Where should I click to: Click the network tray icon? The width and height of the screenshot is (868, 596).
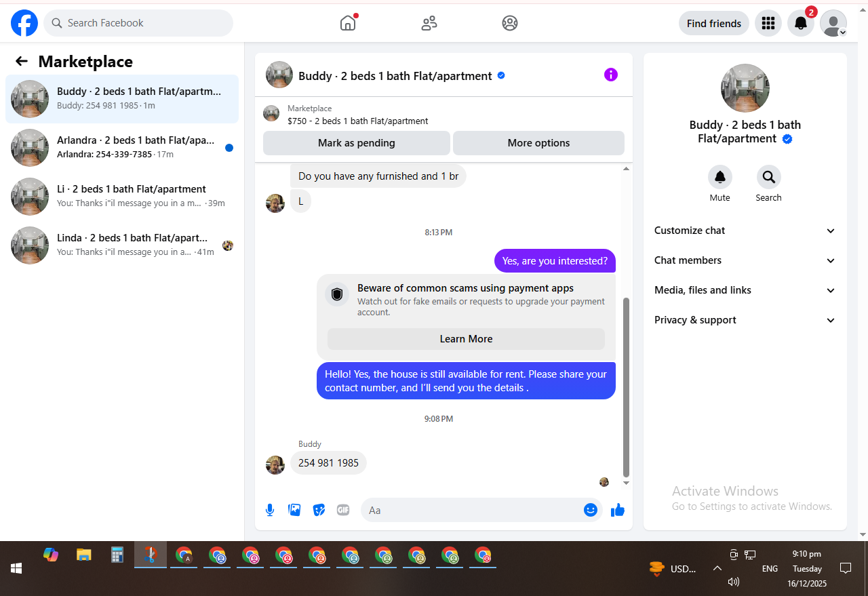coord(750,555)
